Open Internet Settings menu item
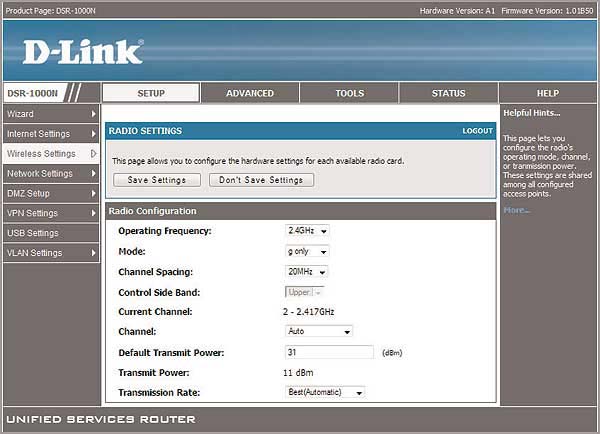This screenshot has width=600, height=434. pos(51,134)
